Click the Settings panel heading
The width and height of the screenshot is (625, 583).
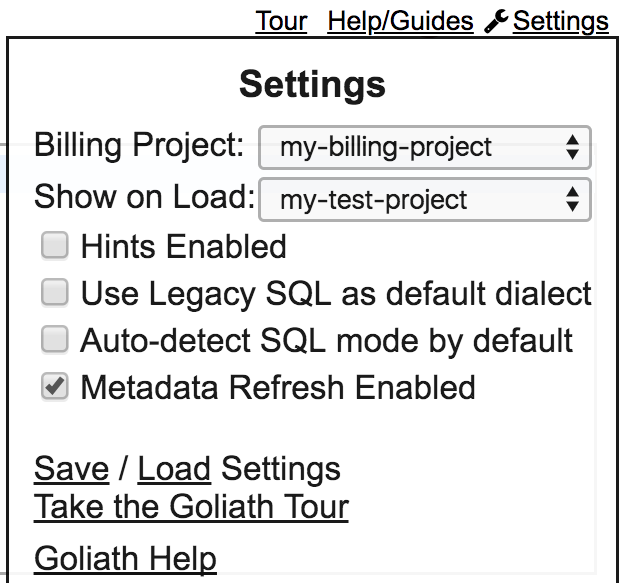(x=312, y=84)
